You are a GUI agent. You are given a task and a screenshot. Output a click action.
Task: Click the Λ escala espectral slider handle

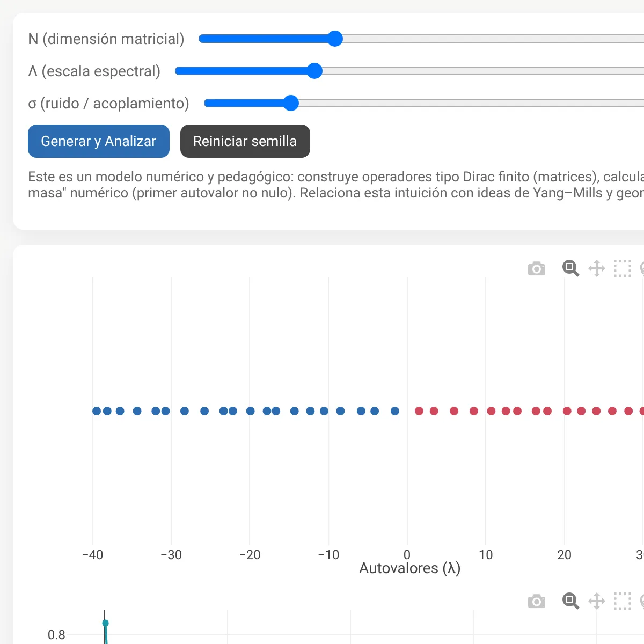click(314, 71)
